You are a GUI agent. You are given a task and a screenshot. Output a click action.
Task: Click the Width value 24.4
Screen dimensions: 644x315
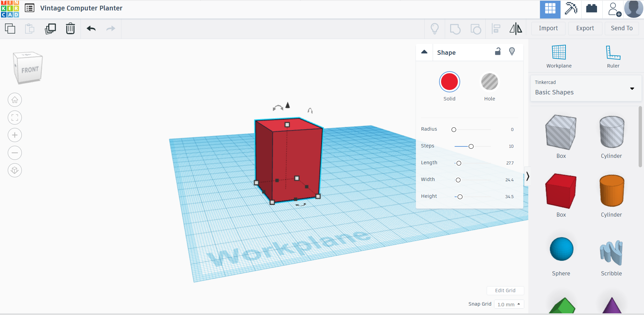pos(509,180)
